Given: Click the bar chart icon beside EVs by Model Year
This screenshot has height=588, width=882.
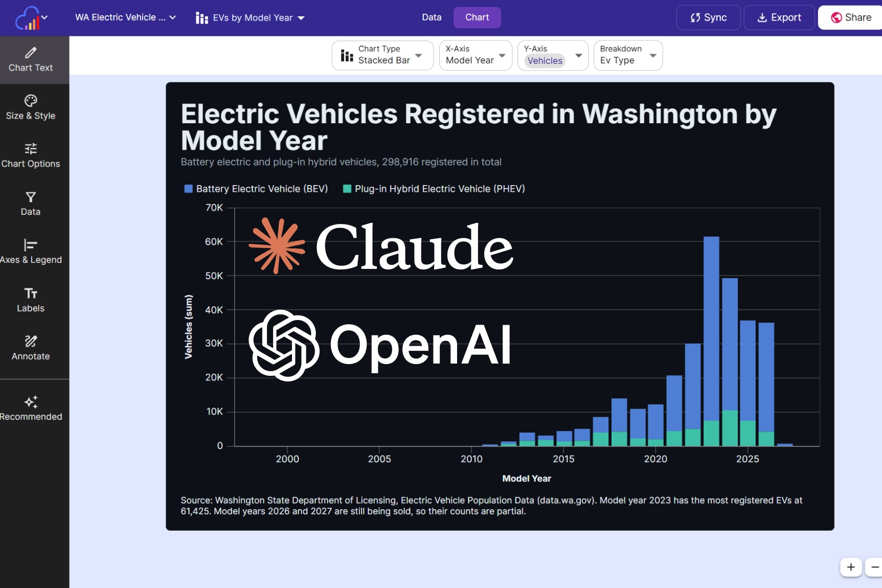Looking at the screenshot, I should [x=201, y=18].
